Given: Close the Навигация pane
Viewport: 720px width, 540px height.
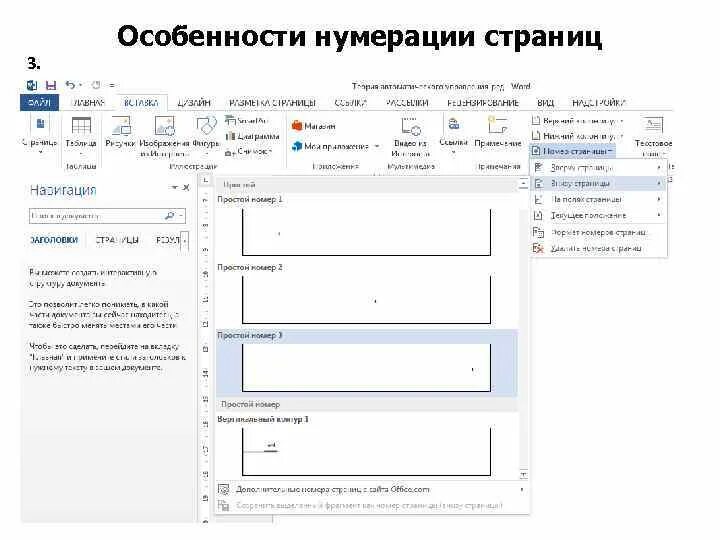Looking at the screenshot, I should (186, 187).
